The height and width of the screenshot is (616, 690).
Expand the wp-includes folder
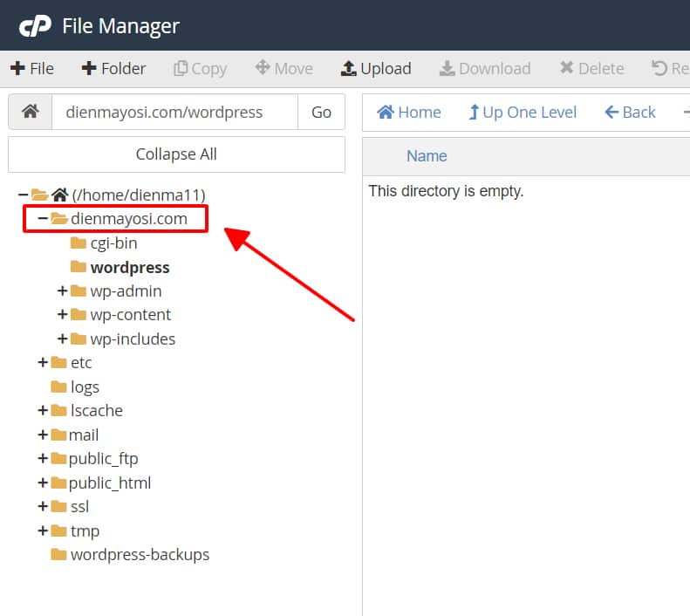tap(62, 339)
